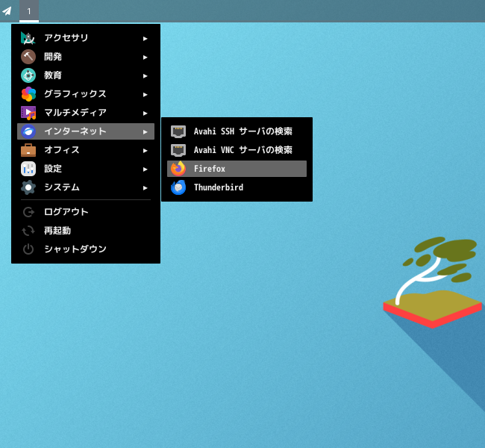485x448 pixels.
Task: Choose シャットダウン to power off
Action: pyautogui.click(x=75, y=249)
